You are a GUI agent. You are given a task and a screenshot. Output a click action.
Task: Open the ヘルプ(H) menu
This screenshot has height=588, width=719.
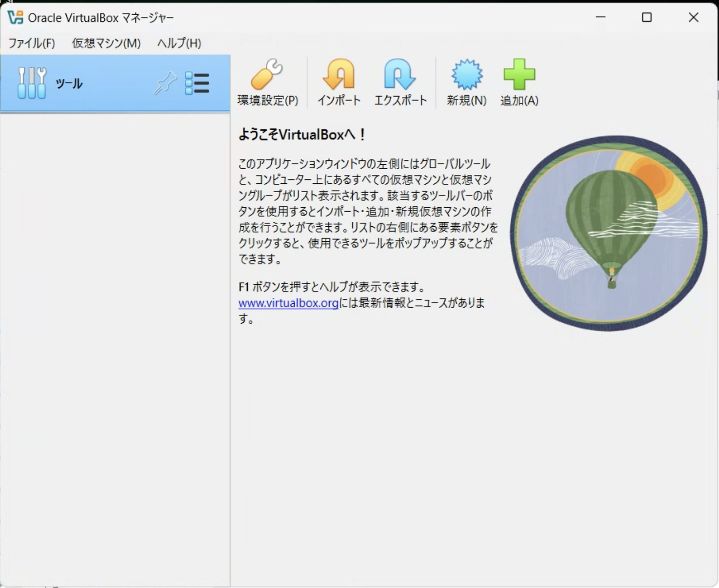tap(179, 43)
